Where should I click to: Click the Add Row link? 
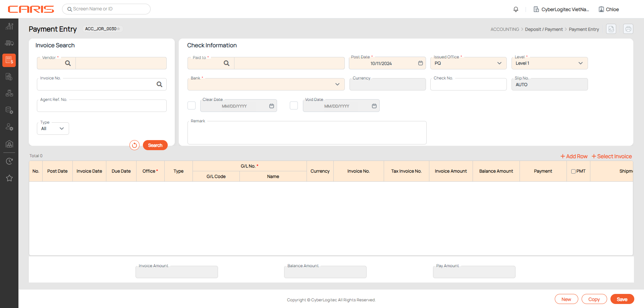[x=574, y=157]
